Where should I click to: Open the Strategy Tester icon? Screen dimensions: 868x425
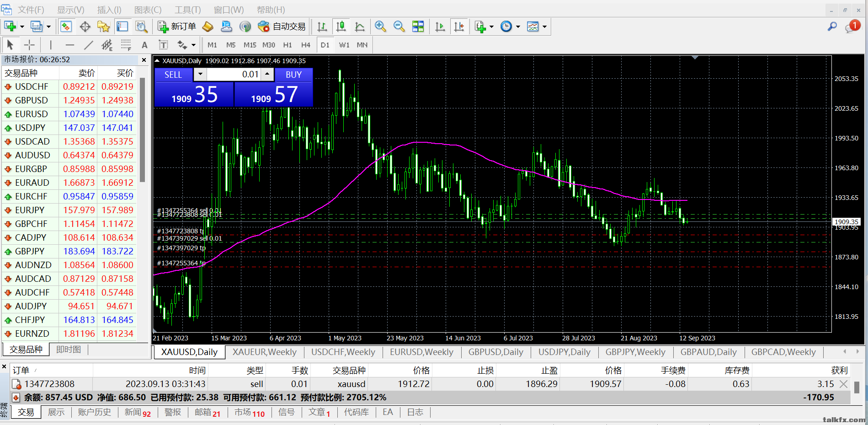pos(141,27)
